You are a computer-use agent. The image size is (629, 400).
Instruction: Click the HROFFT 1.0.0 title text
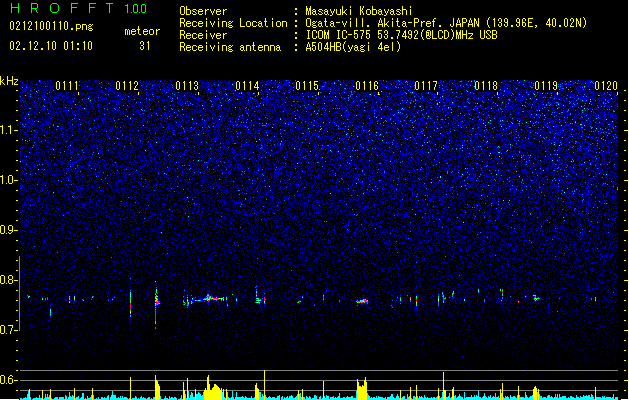click(x=78, y=8)
